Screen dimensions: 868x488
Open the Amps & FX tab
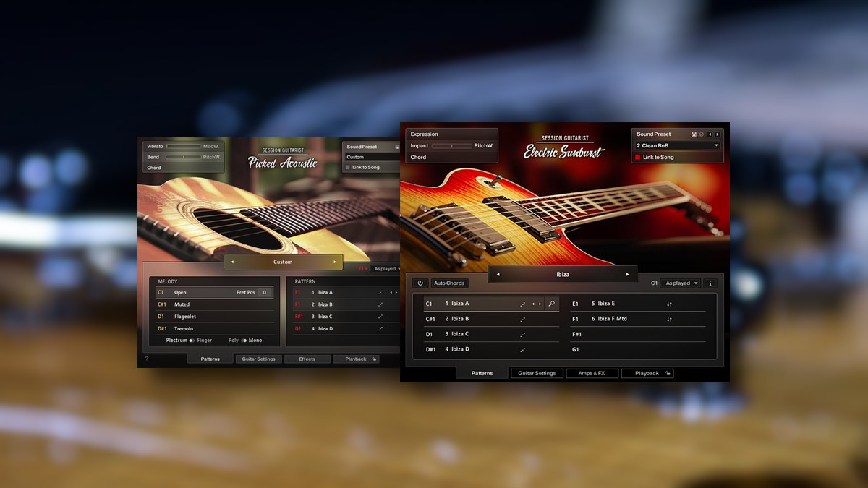[x=592, y=373]
